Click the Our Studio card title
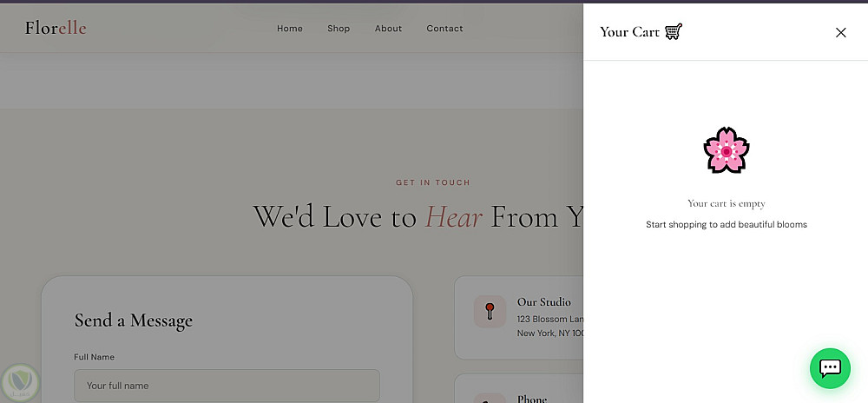Image resolution: width=868 pixels, height=403 pixels. tap(543, 301)
